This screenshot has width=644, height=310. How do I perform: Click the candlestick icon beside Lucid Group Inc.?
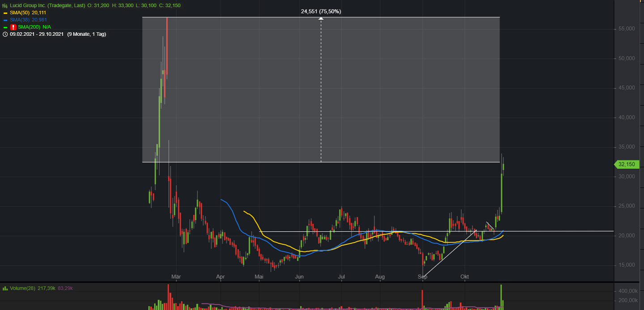pyautogui.click(x=5, y=5)
